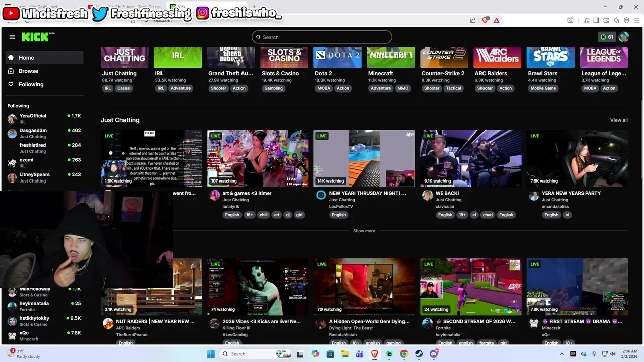The image size is (644, 362).
Task: Open art & games lunalyrik stream thumbnail
Action: coord(258,158)
